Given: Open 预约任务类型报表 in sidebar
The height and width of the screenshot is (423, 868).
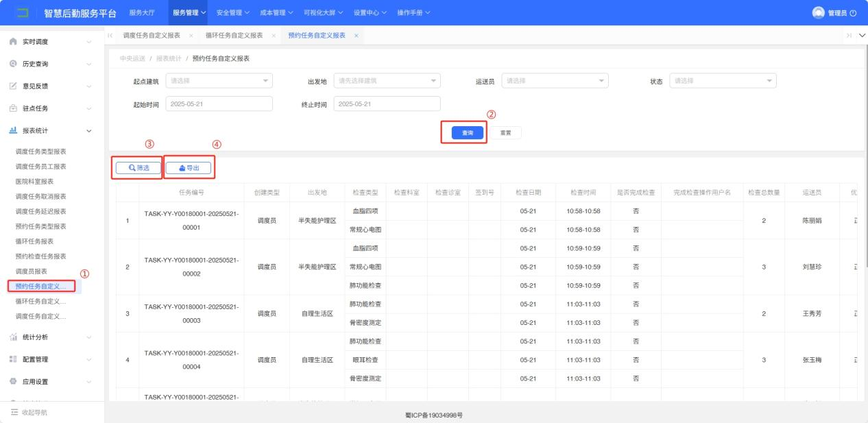Looking at the screenshot, I should (41, 226).
